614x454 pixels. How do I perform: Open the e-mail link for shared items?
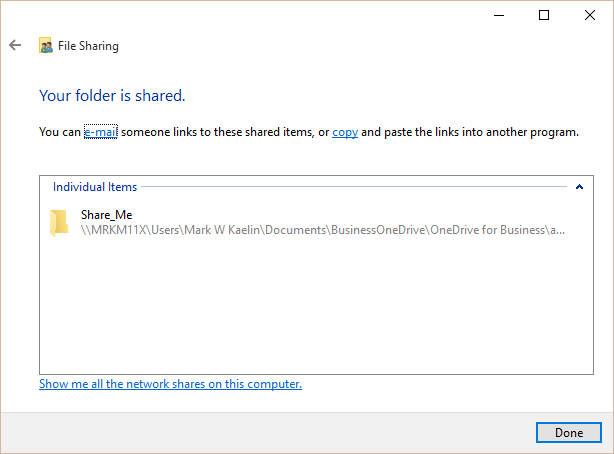click(x=101, y=132)
